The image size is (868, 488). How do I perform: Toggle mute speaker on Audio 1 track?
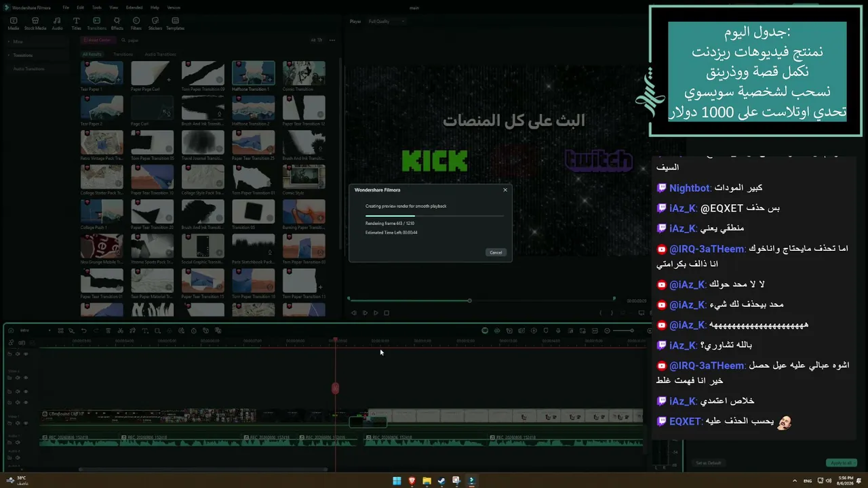coord(18,442)
